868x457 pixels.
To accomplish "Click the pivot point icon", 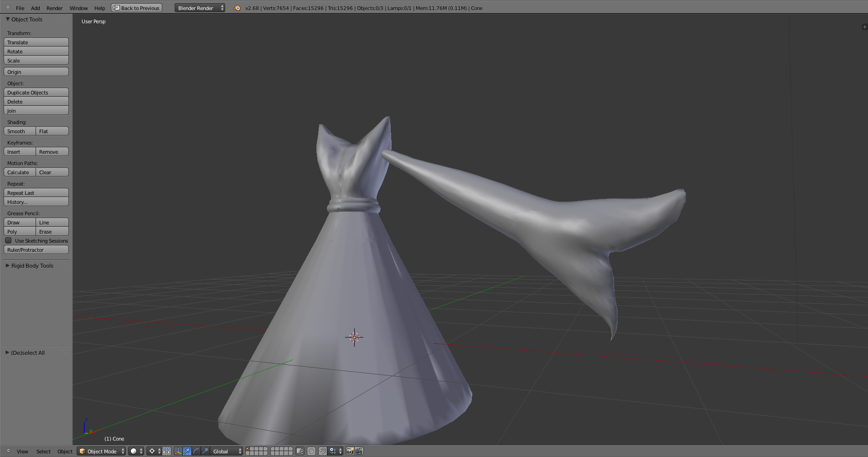I will (x=152, y=451).
